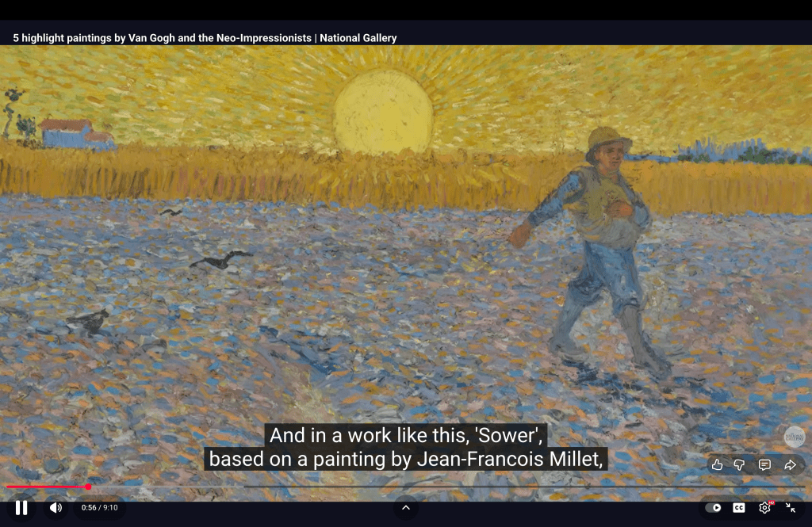Click the National Gallery channel watermark

point(794,437)
